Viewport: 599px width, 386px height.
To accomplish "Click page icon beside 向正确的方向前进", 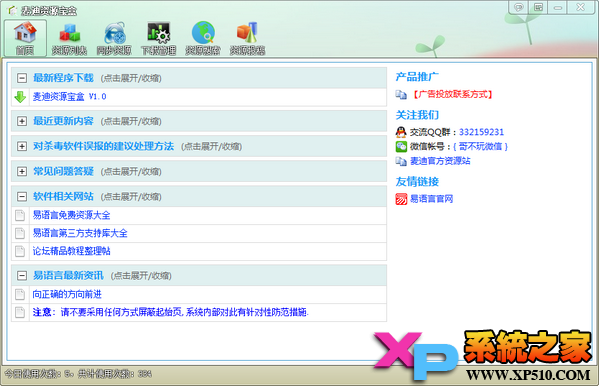I will 20,294.
